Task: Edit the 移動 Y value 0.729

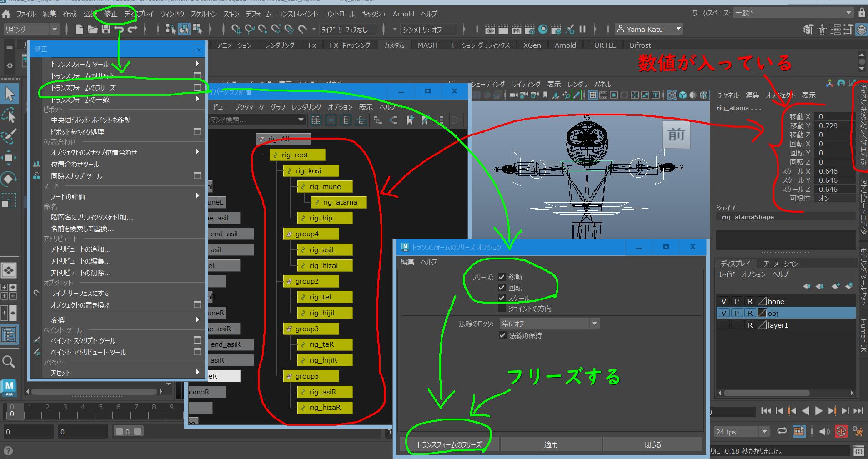Action: [x=834, y=125]
